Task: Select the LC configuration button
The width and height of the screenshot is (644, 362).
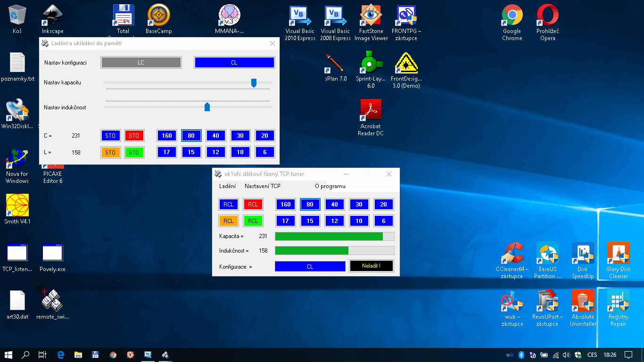Action: tap(141, 63)
